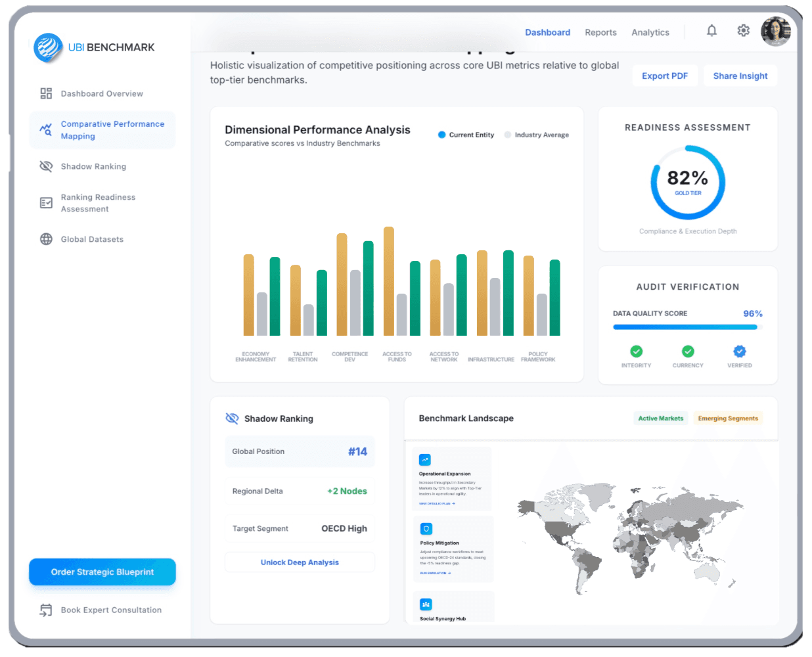Image resolution: width=812 pixels, height=657 pixels.
Task: Click the Ranking Readiness Assessment checklist icon
Action: click(x=46, y=203)
